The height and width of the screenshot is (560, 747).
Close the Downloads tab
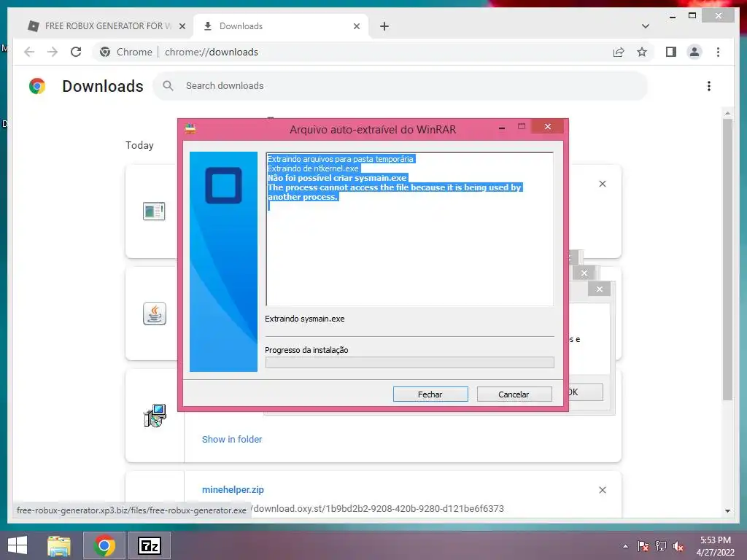[356, 26]
